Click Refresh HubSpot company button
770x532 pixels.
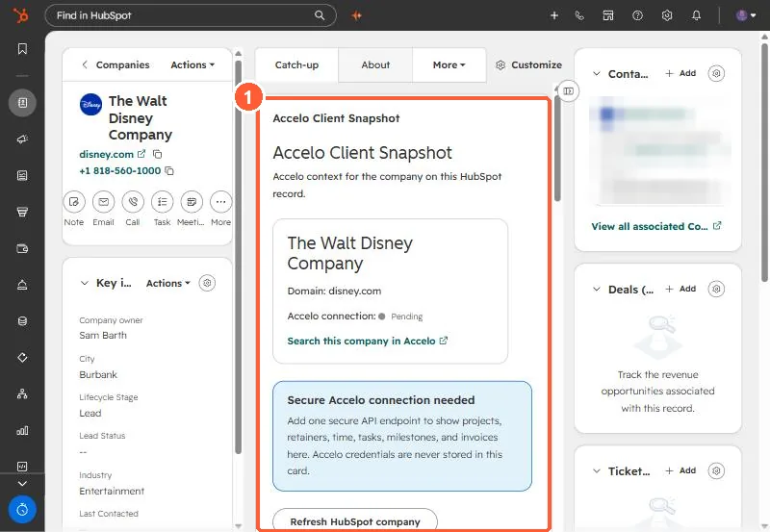point(355,520)
